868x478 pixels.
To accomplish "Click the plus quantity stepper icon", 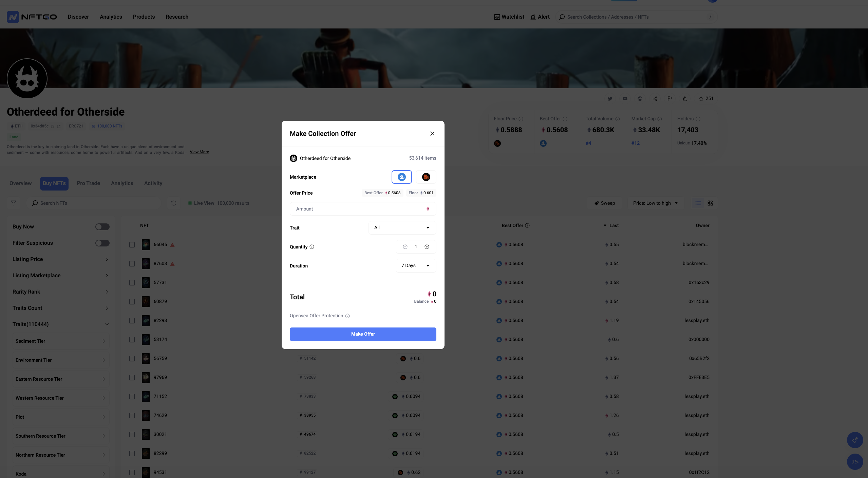I will coord(427,247).
